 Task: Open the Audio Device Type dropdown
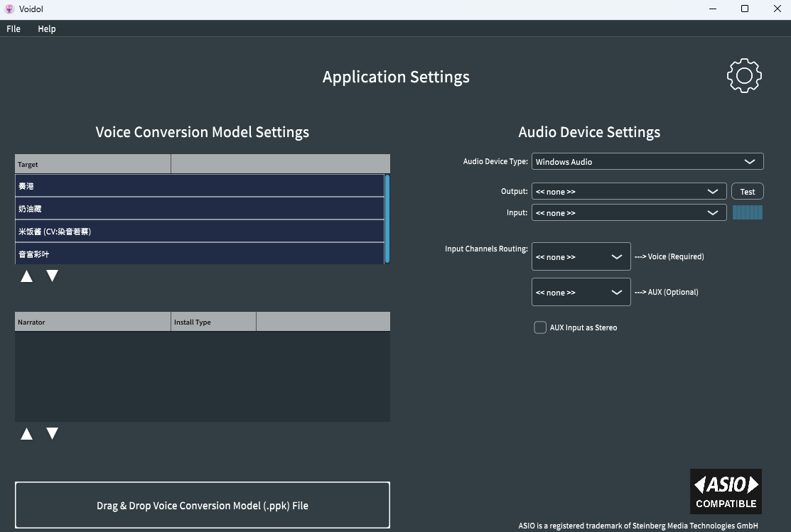(x=647, y=161)
